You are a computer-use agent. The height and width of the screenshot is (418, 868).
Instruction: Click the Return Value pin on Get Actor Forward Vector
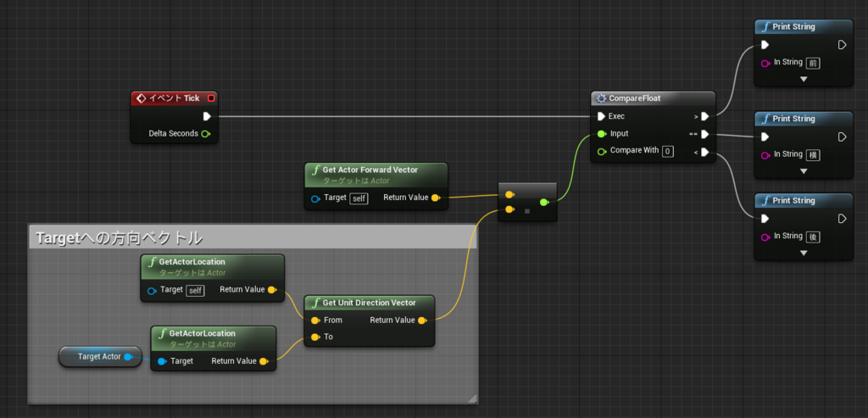click(435, 198)
